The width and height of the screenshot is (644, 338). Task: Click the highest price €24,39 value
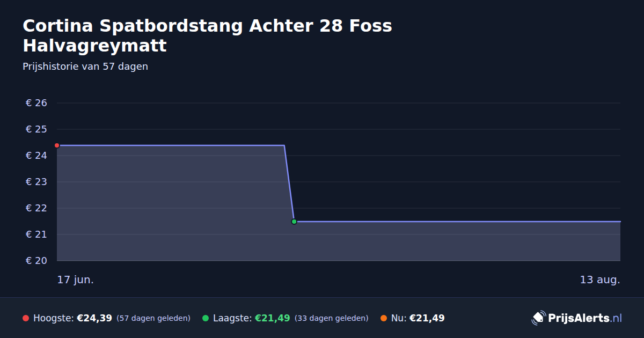coord(94,318)
